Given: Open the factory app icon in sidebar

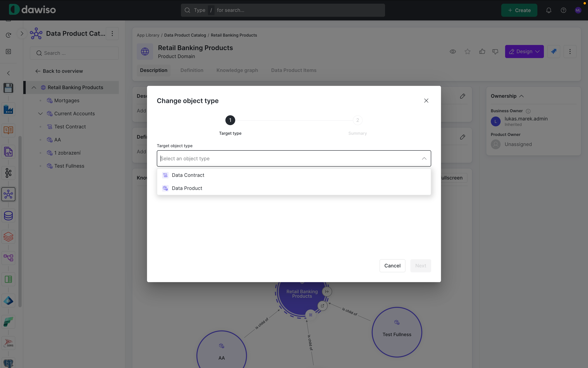Looking at the screenshot, I should [x=9, y=109].
